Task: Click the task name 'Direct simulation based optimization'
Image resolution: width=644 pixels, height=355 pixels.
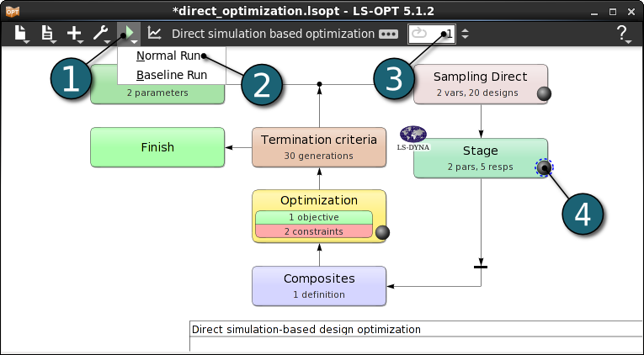Action: (273, 34)
